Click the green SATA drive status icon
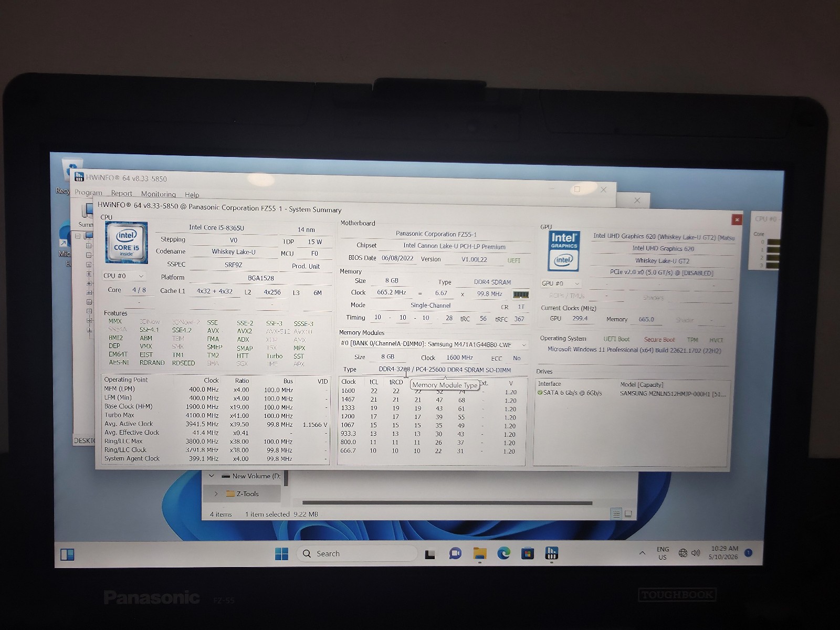This screenshot has height=630, width=840. point(540,393)
